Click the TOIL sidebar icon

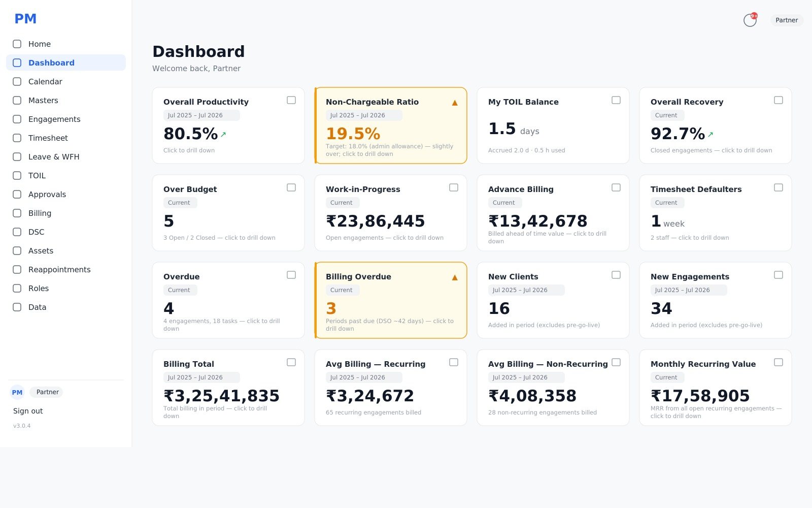click(x=17, y=176)
